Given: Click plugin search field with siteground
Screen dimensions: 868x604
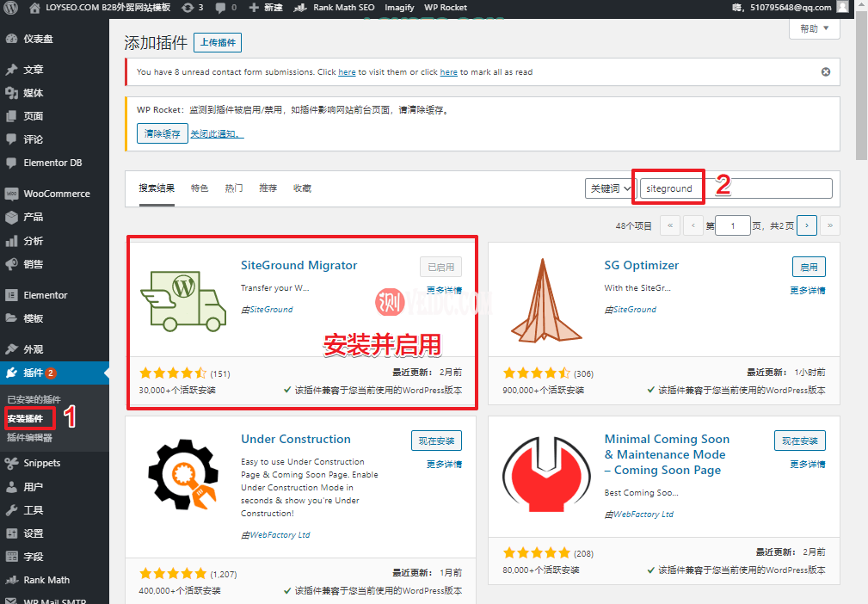Looking at the screenshot, I should (736, 188).
